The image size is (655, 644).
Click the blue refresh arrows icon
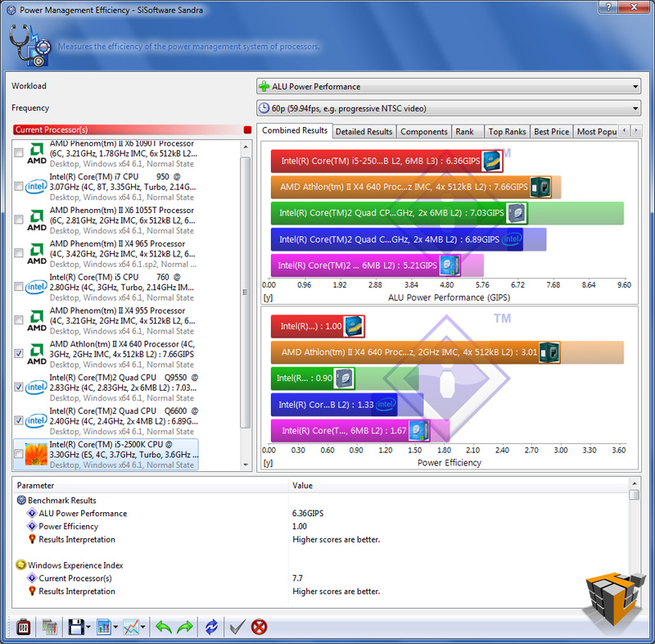(x=211, y=627)
